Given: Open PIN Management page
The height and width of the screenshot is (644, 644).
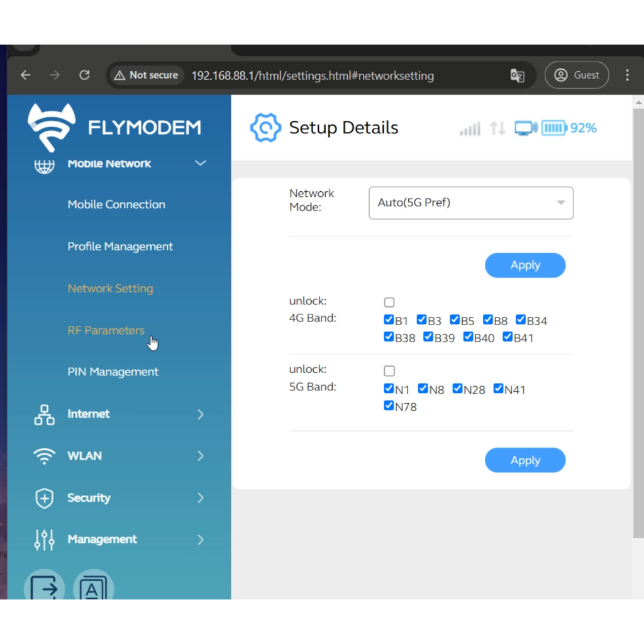Looking at the screenshot, I should [113, 372].
